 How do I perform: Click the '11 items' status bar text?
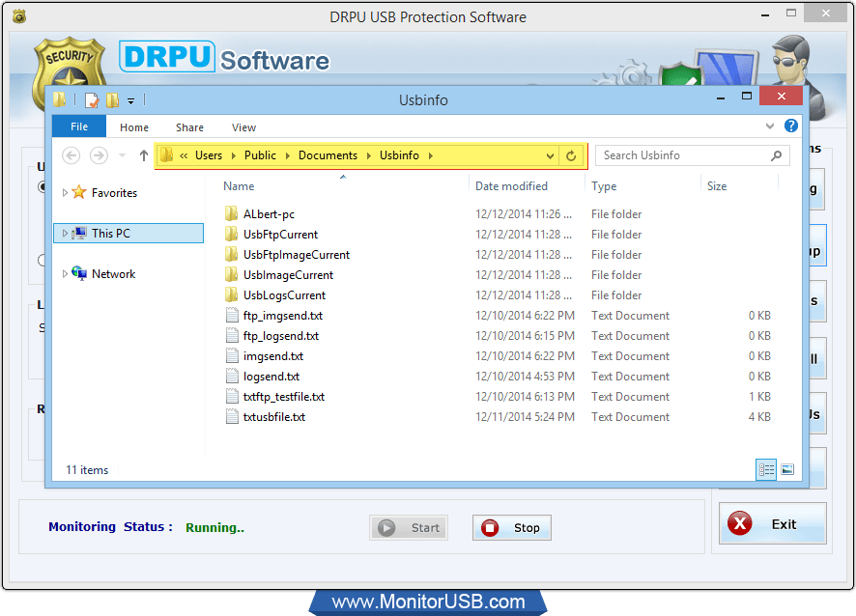[x=87, y=470]
